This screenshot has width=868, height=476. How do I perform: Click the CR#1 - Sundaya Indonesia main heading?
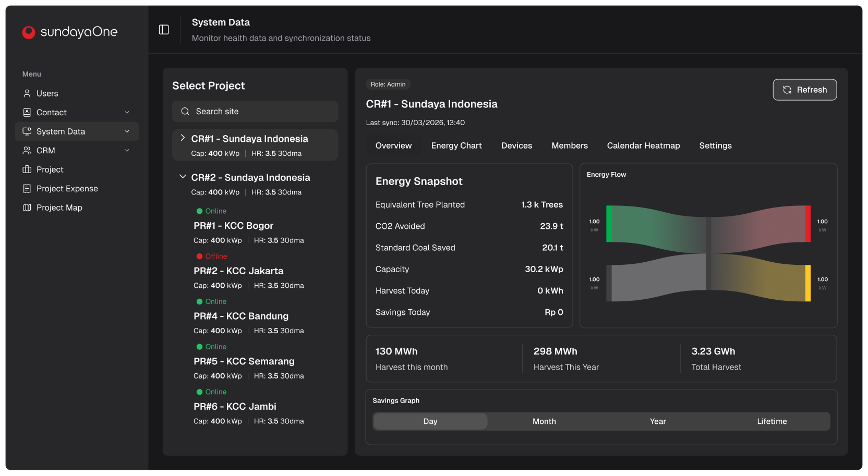tap(431, 104)
